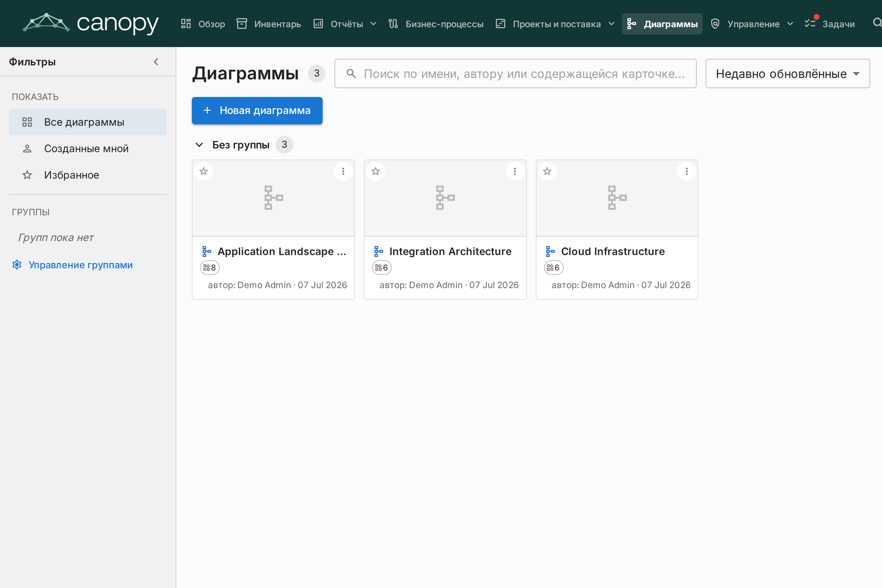Viewport: 882px width, 588px height.
Task: Open the Недавно обновлённые sort dropdown
Action: [788, 73]
